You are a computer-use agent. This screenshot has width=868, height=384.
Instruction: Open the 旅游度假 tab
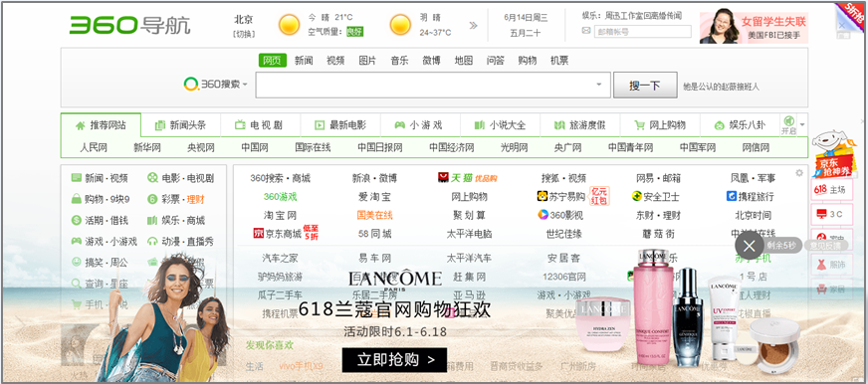(579, 125)
